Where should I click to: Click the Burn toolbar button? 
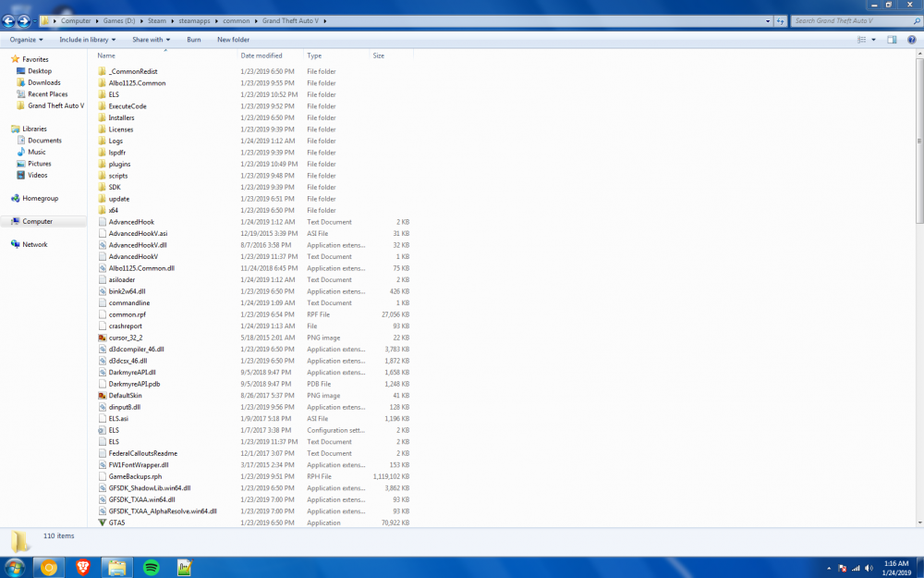coord(194,40)
